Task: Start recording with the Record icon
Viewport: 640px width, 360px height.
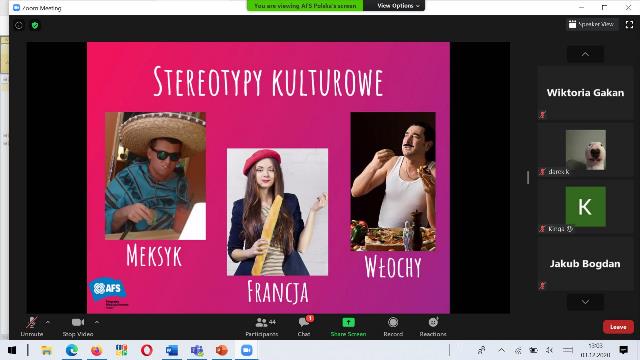Action: click(x=393, y=322)
